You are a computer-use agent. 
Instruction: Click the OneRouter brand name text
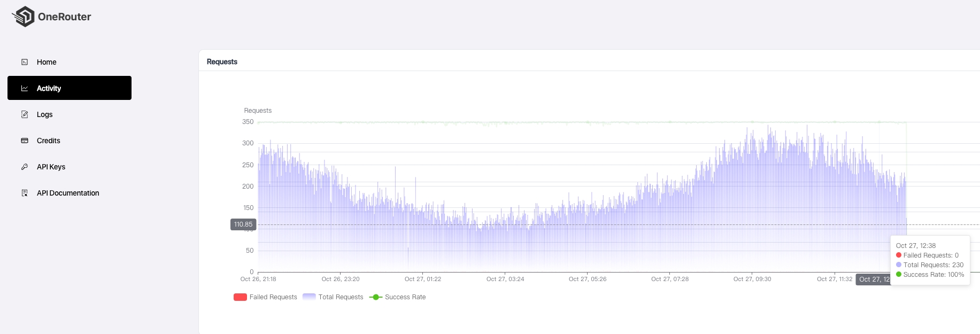point(64,17)
